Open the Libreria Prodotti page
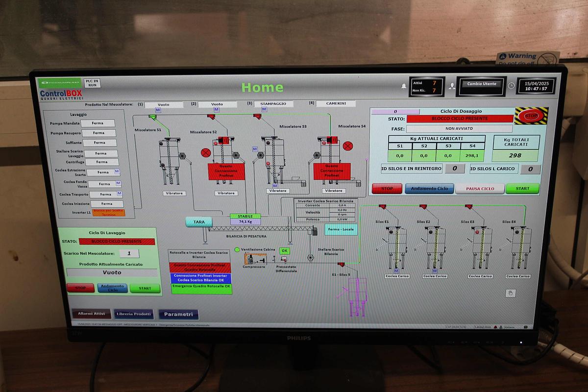Image resolution: width=588 pixels, height=392 pixels. (x=134, y=314)
